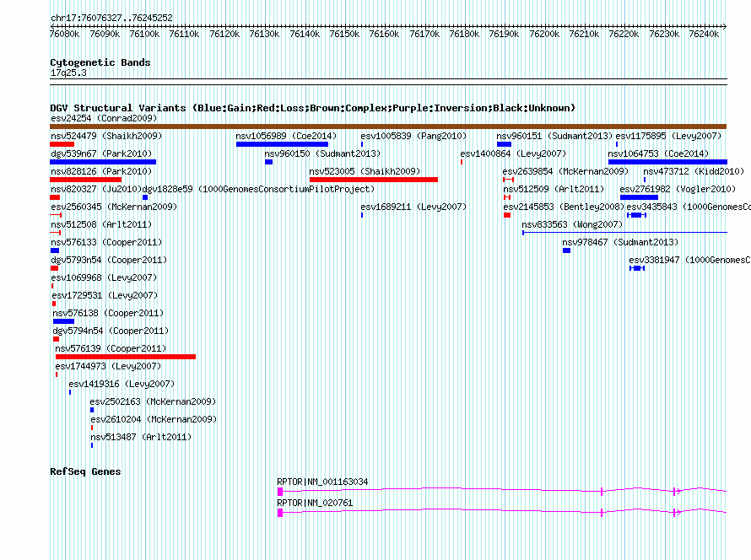Select esv1419316 (Levy2007) label
The image size is (751, 560).
pyautogui.click(x=122, y=384)
